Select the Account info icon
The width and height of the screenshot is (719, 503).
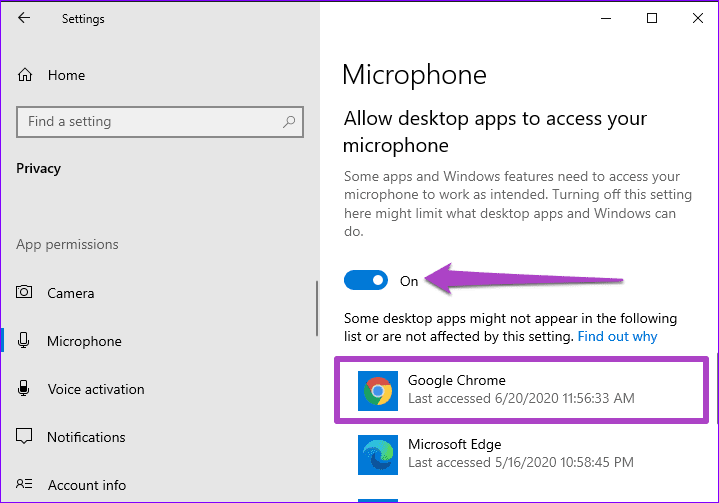(x=24, y=484)
